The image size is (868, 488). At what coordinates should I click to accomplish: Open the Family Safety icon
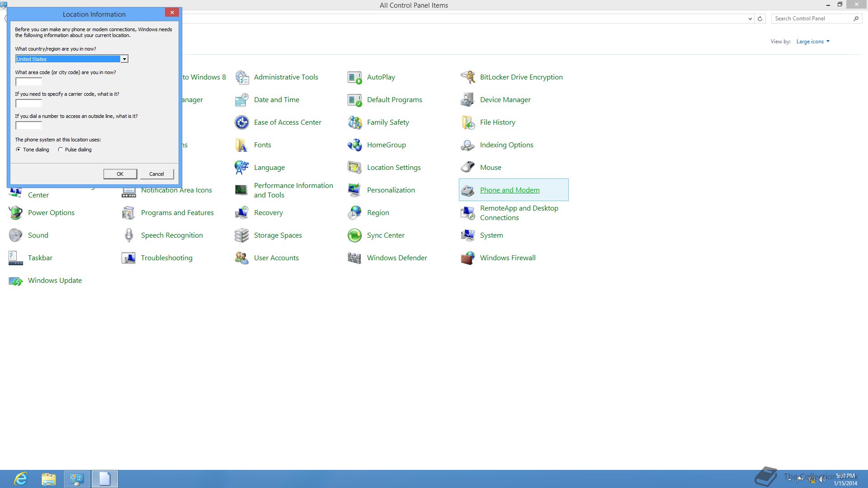[355, 122]
